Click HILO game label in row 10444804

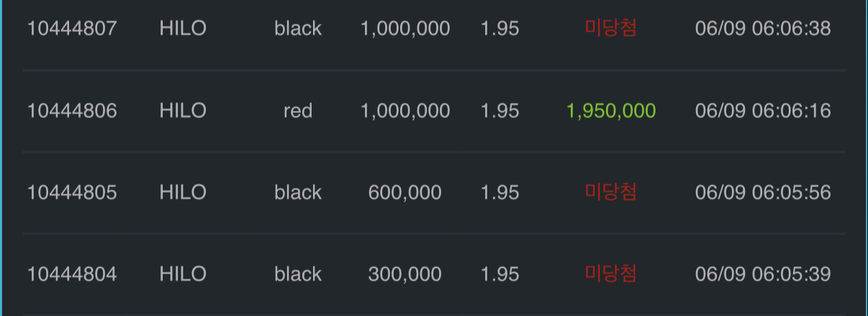(183, 274)
